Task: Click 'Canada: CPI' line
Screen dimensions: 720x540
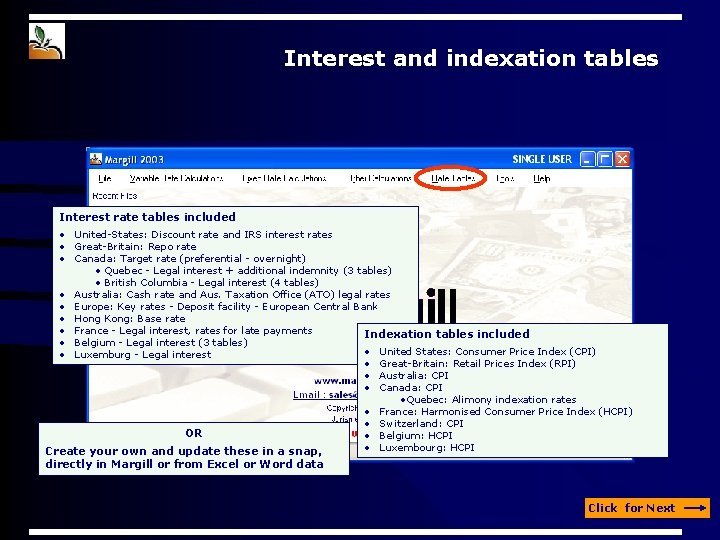Action: point(411,388)
